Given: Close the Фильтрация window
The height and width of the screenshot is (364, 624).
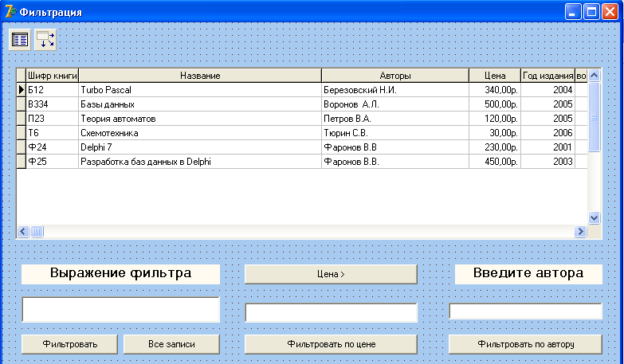Looking at the screenshot, I should (x=610, y=12).
